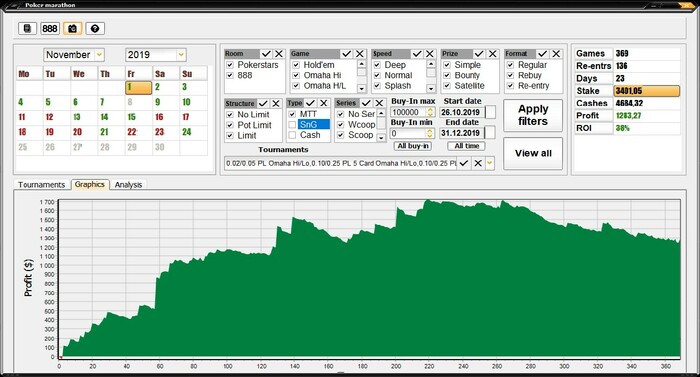Open the help question mark icon
Viewport: 700px width, 377px height.
click(95, 29)
